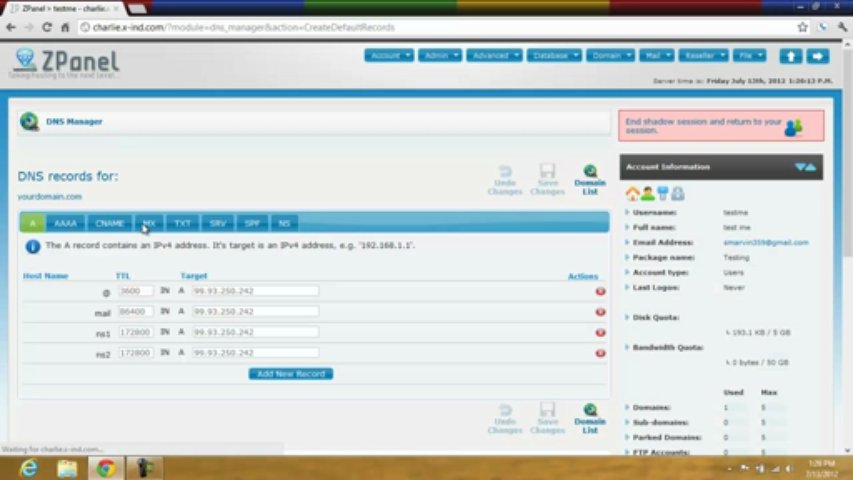
Task: Delete the @ host A record
Action: 600,291
